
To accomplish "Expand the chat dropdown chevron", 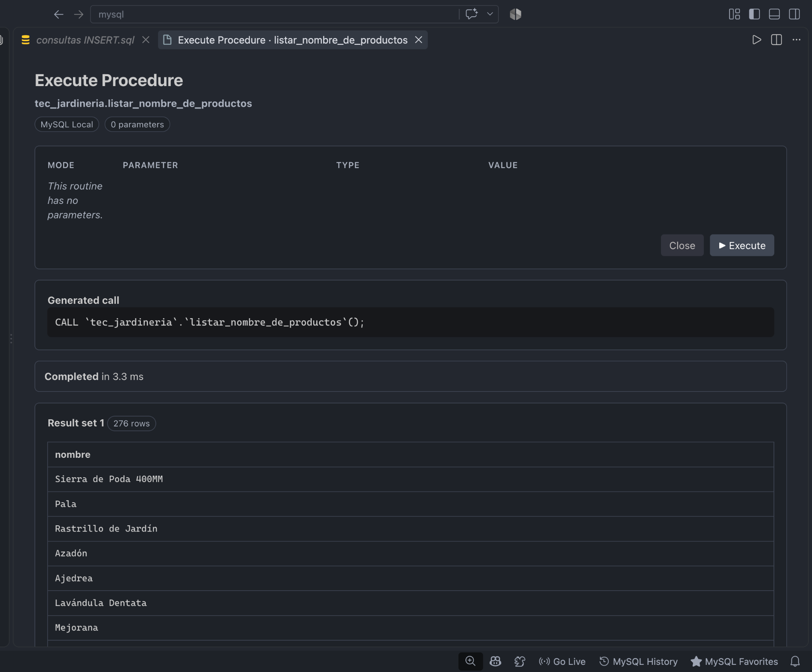I will tap(490, 14).
